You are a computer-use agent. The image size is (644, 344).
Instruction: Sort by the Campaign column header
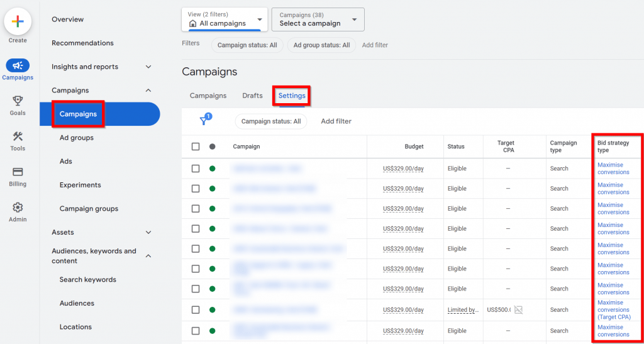tap(247, 147)
